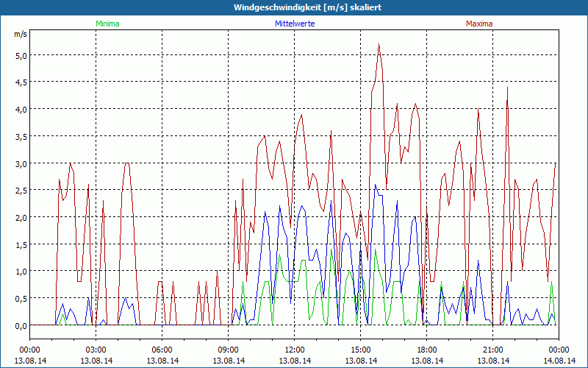This screenshot has width=588, height=368.
Task: Click the 1,5 y-axis value
Action: 21,245
